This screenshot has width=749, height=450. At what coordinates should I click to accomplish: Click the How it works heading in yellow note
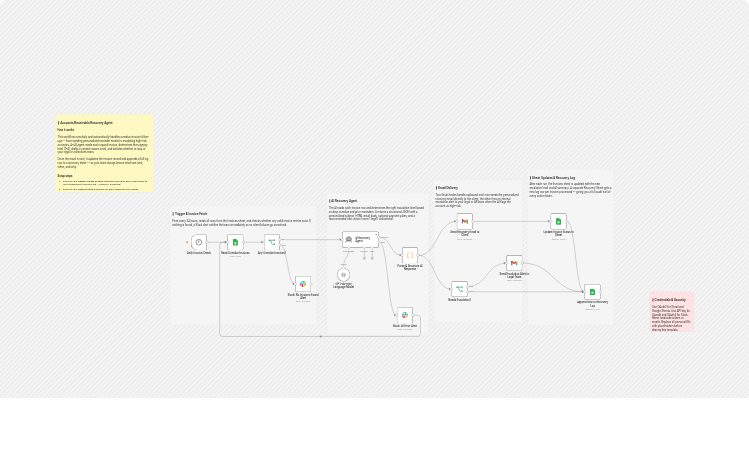(66, 130)
